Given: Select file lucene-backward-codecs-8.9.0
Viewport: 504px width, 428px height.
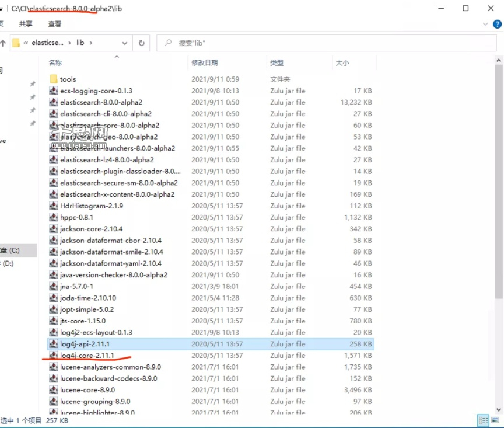Looking at the screenshot, I should pos(108,378).
